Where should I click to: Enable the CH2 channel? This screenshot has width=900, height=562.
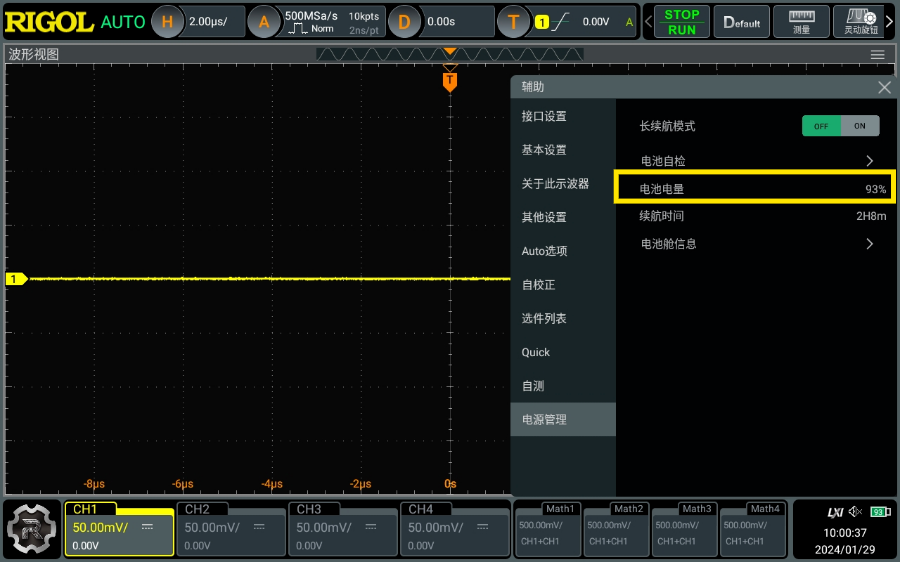pos(230,527)
